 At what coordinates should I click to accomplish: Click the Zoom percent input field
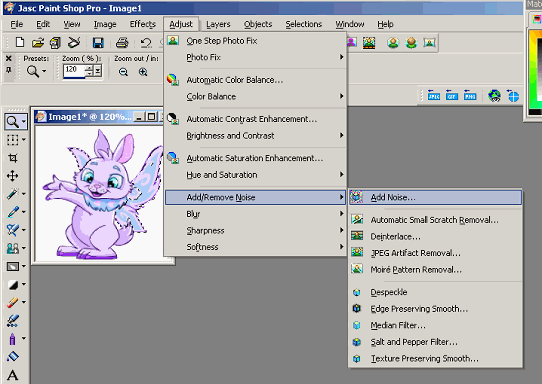[74, 70]
